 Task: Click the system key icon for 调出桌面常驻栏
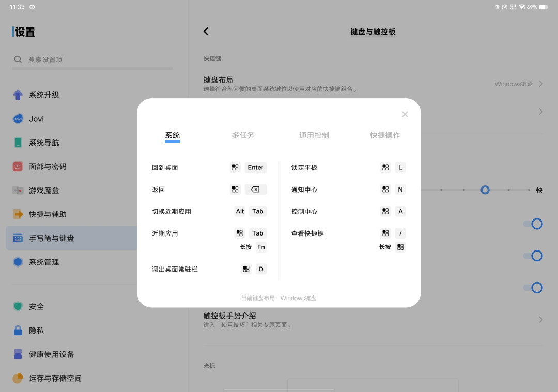point(246,269)
